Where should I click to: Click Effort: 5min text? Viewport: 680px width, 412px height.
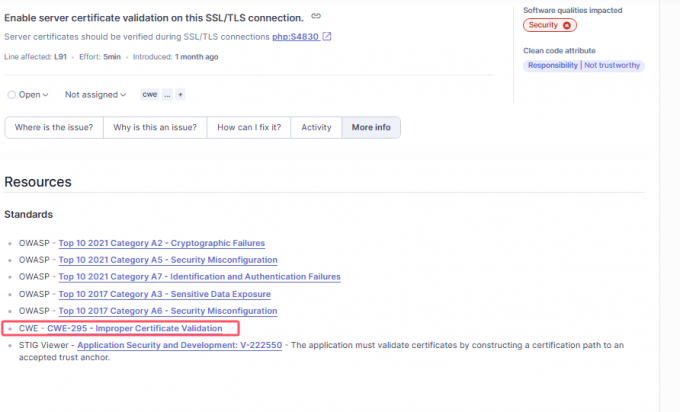(100, 57)
